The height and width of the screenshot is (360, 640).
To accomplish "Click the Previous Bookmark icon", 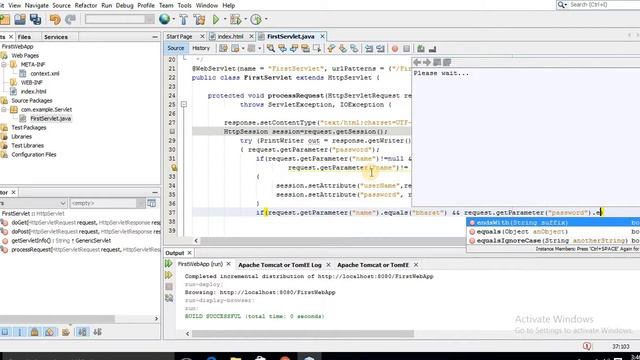I will [x=331, y=49].
